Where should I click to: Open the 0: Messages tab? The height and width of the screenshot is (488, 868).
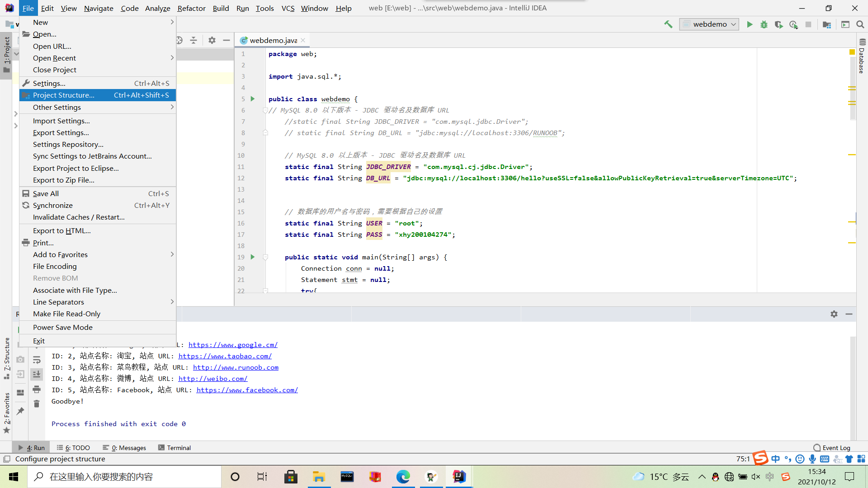124,448
